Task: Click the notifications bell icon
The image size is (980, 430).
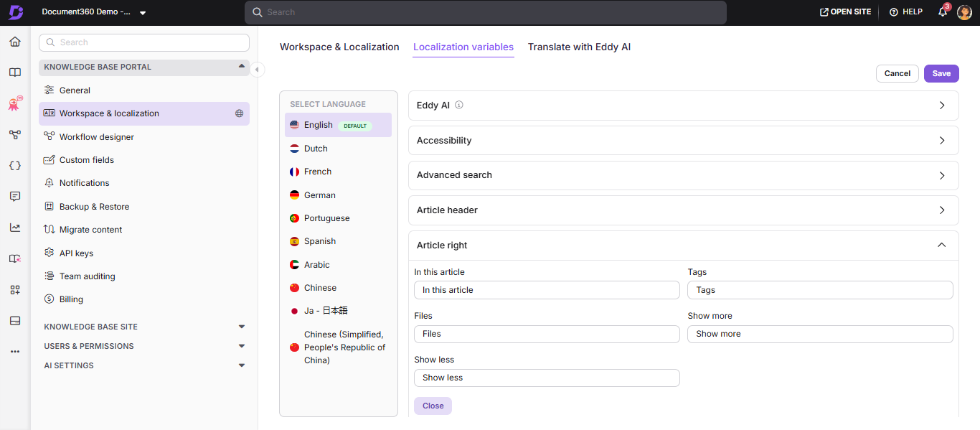Action: [943, 12]
